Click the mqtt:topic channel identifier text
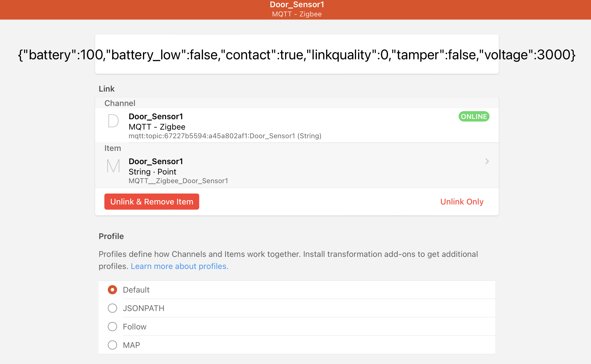Screen dimensions: 591x364 [x=225, y=136]
